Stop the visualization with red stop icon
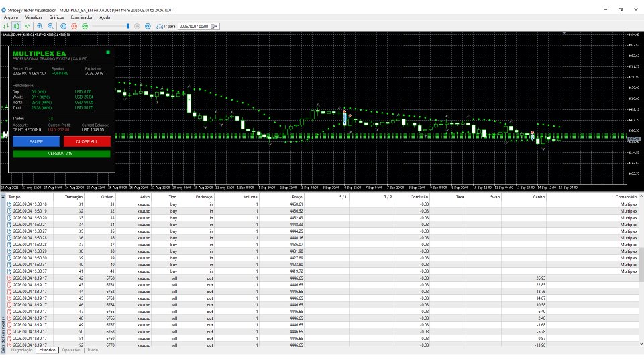 pos(74,26)
